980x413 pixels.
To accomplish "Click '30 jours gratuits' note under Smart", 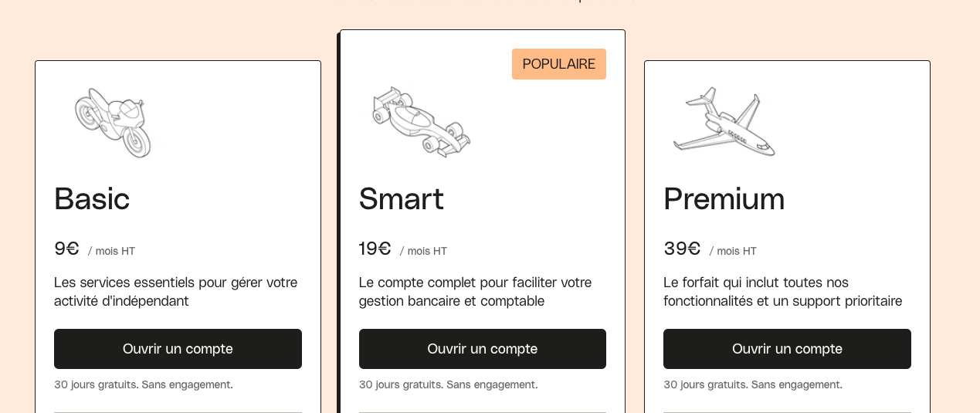I will (x=449, y=384).
